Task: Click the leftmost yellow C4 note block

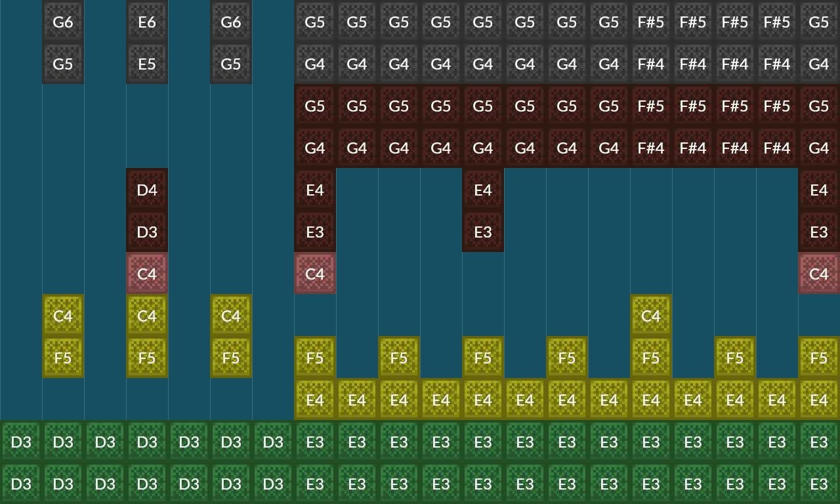Action: pos(63,316)
